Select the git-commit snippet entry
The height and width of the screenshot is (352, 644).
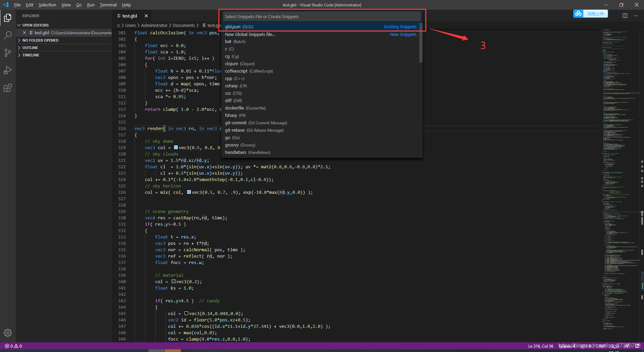coord(321,123)
